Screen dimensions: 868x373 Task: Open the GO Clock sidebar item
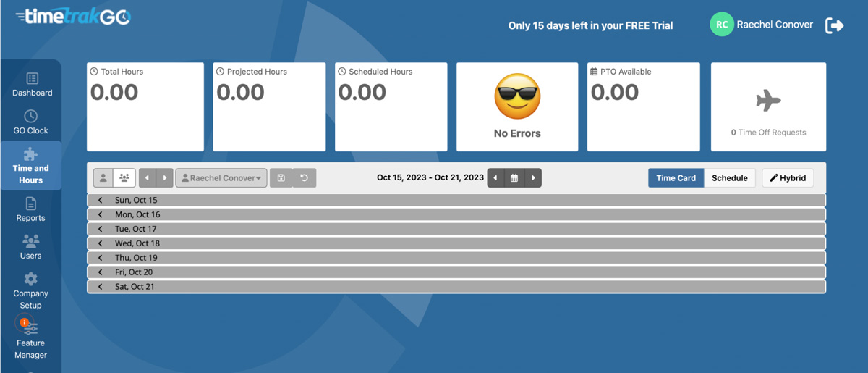pos(31,122)
